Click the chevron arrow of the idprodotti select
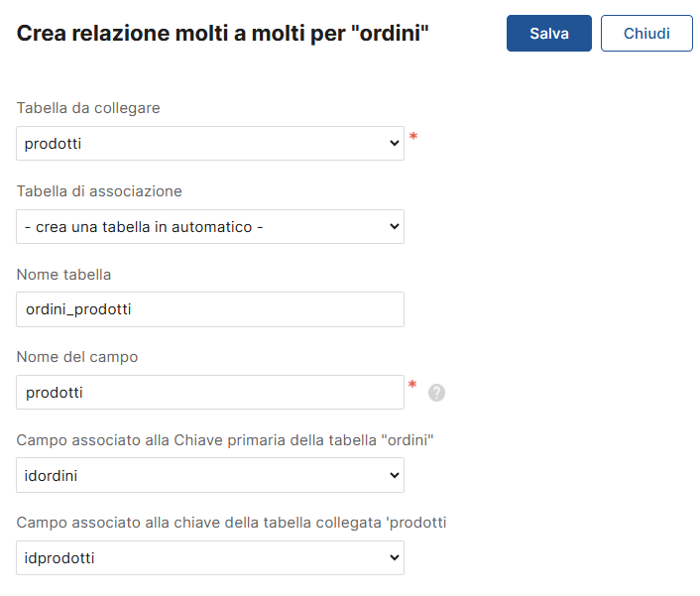Screen dimensions: 700x596 click(x=394, y=558)
